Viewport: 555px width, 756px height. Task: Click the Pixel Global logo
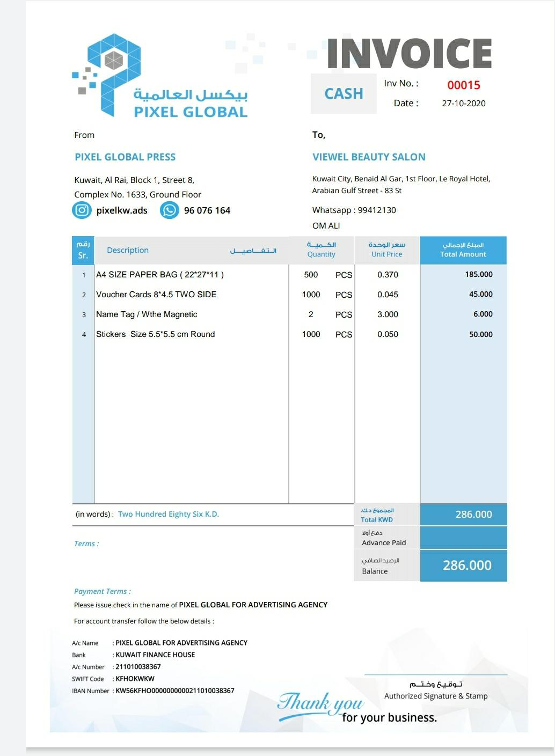160,76
